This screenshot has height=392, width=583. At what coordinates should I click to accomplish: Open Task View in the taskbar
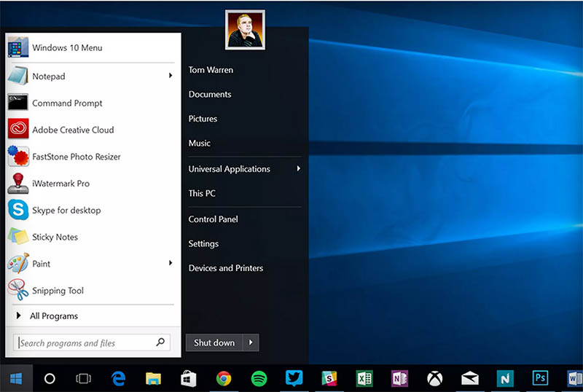pyautogui.click(x=83, y=379)
